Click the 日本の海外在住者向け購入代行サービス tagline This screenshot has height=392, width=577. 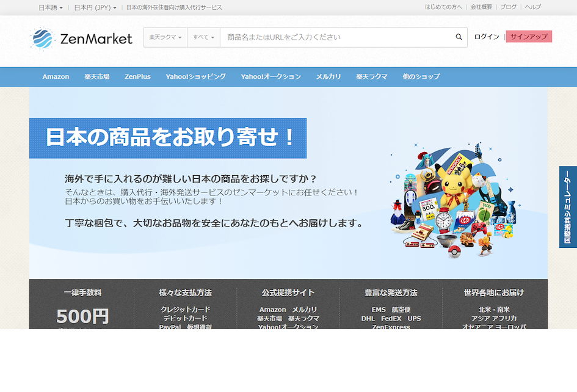174,7
